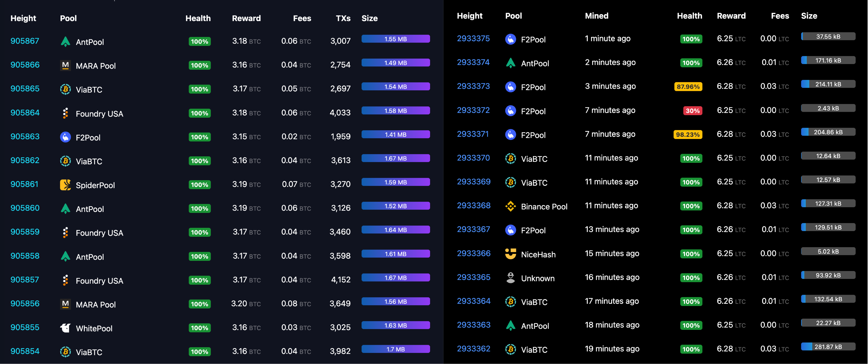This screenshot has height=364, width=868.
Task: Click the Unknown miner avatar icon
Action: pos(510,278)
